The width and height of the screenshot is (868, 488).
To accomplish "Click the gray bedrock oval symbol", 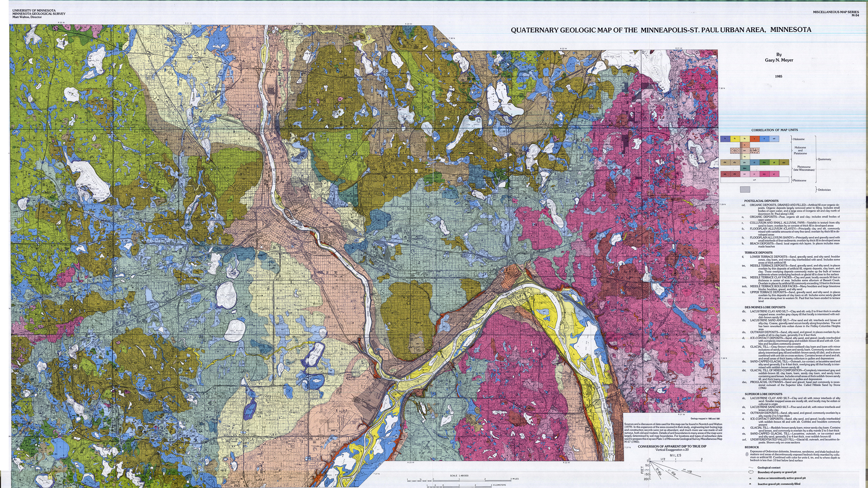I will coord(747,454).
